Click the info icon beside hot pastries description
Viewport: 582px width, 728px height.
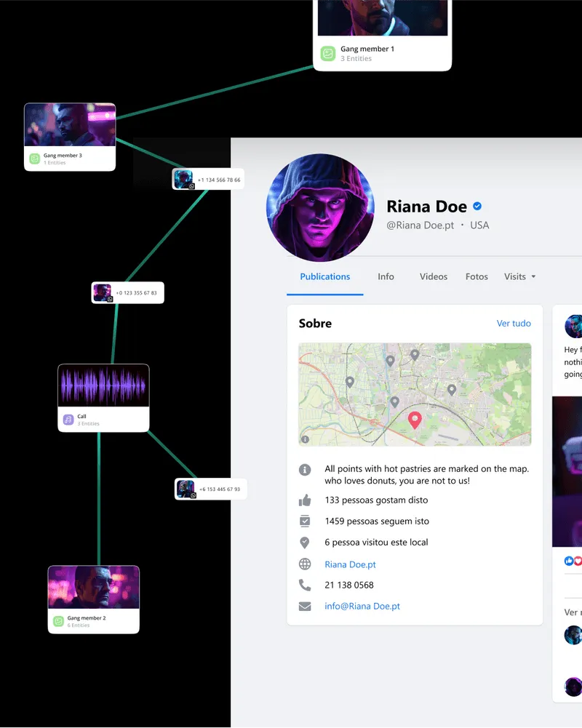pos(305,469)
